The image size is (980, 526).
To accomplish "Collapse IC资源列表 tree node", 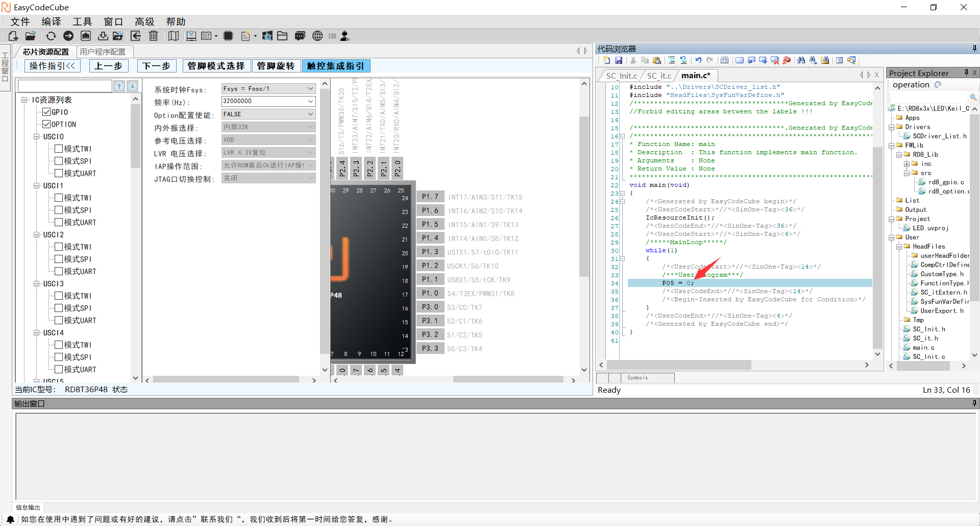I will click(24, 100).
